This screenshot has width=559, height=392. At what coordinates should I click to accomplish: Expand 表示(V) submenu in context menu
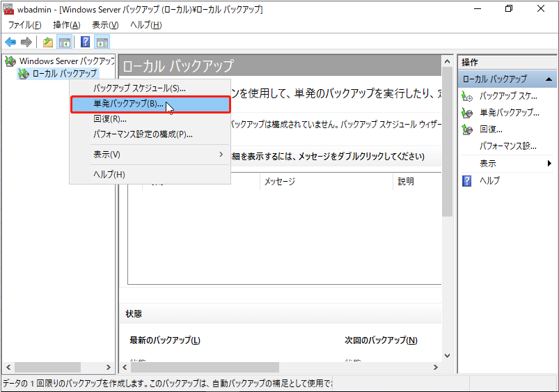pyautogui.click(x=150, y=155)
